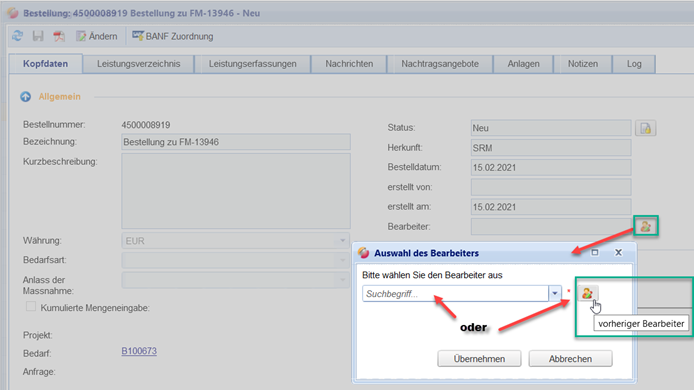The width and height of the screenshot is (694, 390).
Task: Open the PDF export icon
Action: coord(59,36)
